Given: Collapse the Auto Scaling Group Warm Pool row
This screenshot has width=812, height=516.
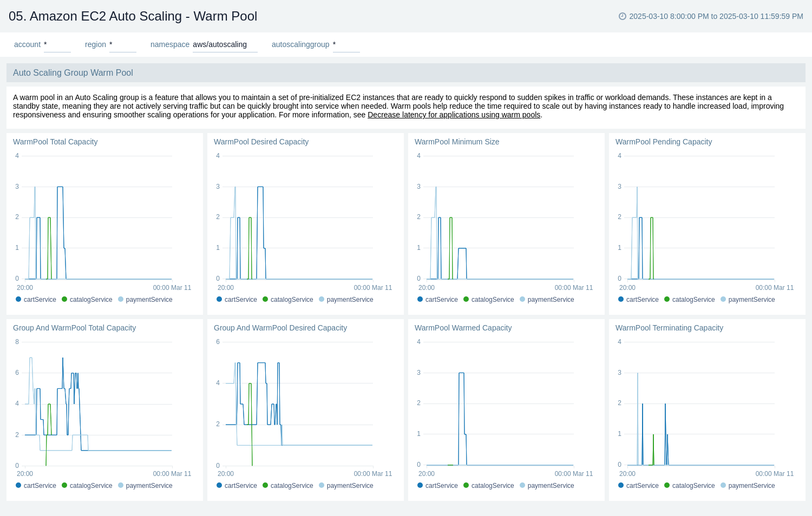Looking at the screenshot, I should coord(73,72).
